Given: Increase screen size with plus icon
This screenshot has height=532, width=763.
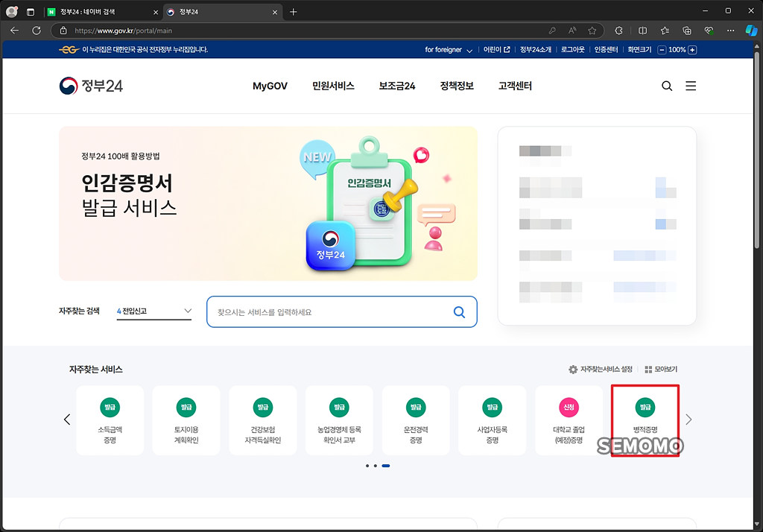Looking at the screenshot, I should pos(692,50).
